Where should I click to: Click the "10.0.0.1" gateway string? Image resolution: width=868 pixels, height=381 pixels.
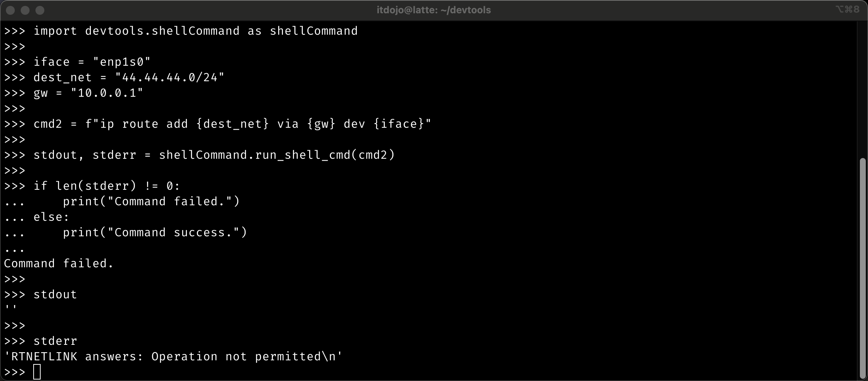point(107,93)
